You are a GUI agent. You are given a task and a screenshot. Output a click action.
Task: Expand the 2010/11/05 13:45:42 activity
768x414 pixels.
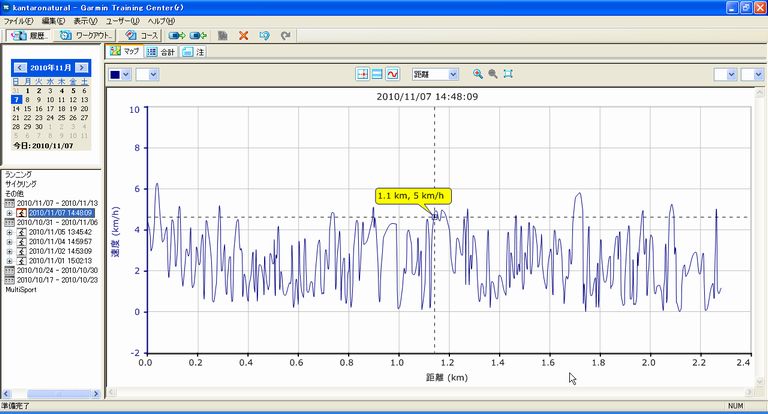(x=9, y=232)
